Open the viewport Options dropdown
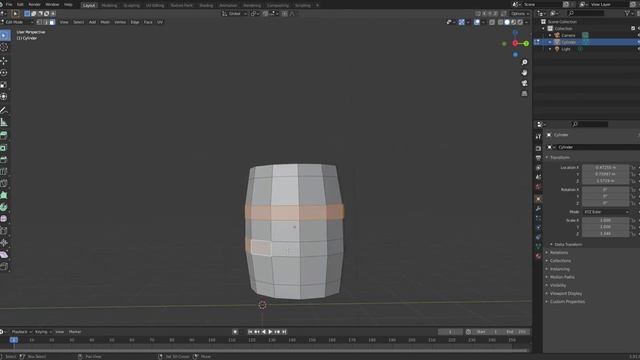This screenshot has height=360, width=640. coord(520,13)
